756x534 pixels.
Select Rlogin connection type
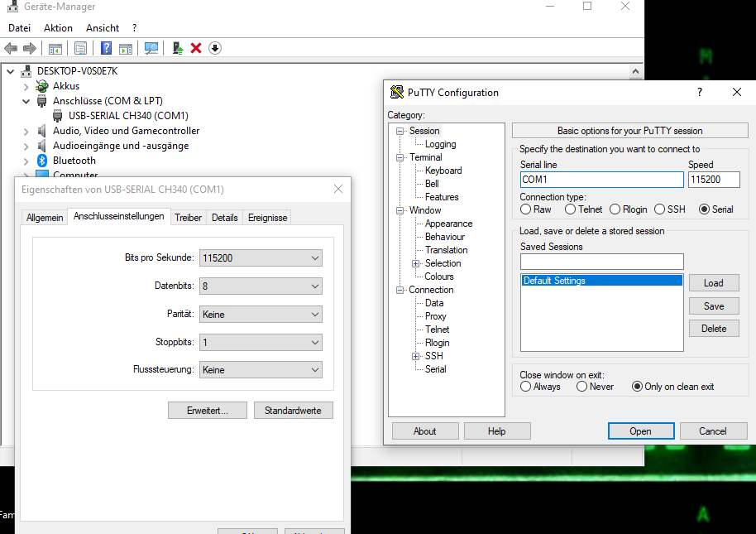615,209
